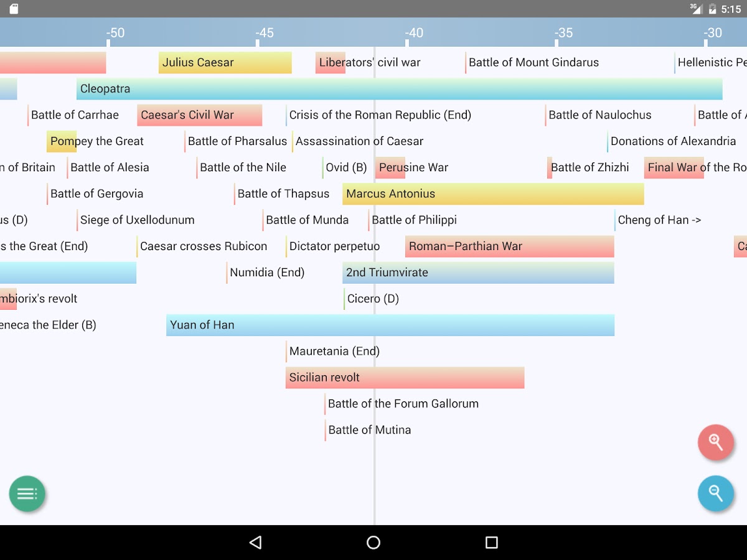The width and height of the screenshot is (747, 560).
Task: Click the Assassination of Caesar event
Action: click(359, 142)
